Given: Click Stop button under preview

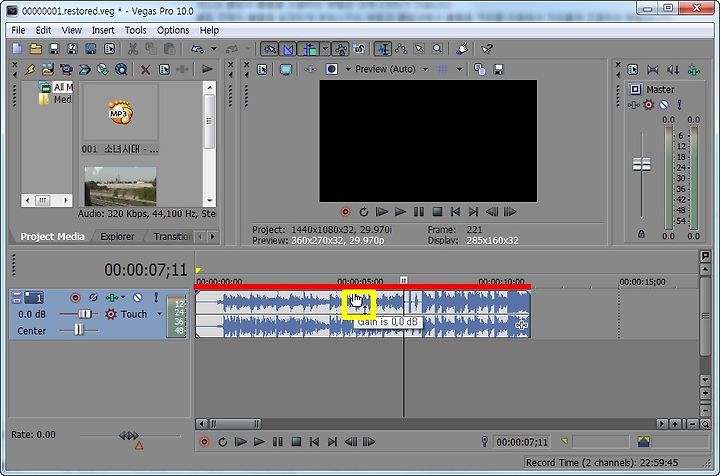Looking at the screenshot, I should pyautogui.click(x=437, y=212).
